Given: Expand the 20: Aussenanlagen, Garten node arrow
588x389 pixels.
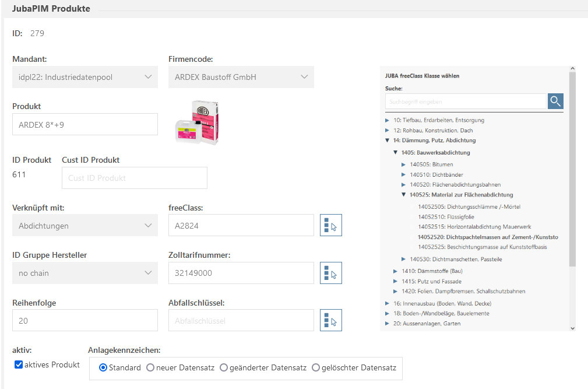Looking at the screenshot, I should click(x=388, y=323).
